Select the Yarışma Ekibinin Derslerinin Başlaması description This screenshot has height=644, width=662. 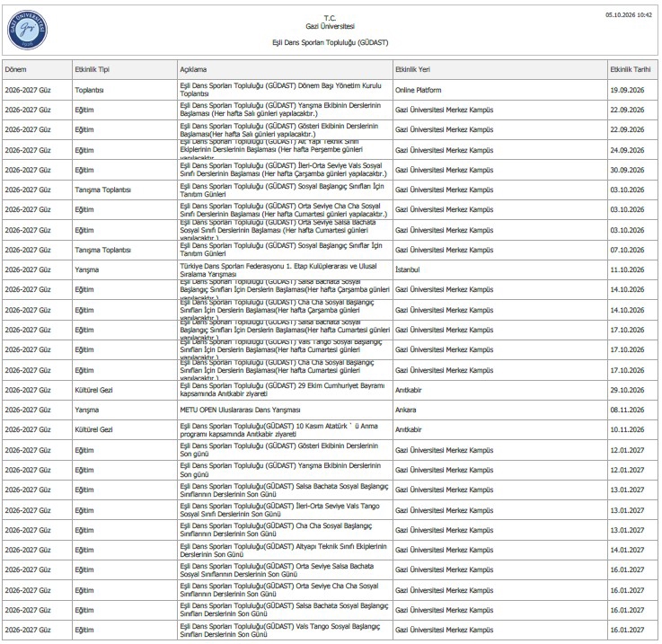click(280, 110)
